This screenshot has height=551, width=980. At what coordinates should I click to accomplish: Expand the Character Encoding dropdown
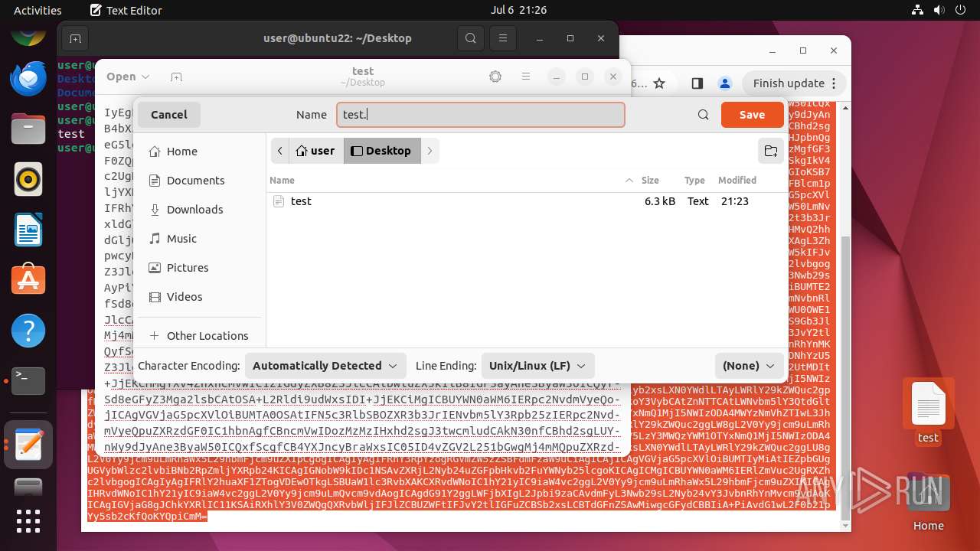(325, 366)
